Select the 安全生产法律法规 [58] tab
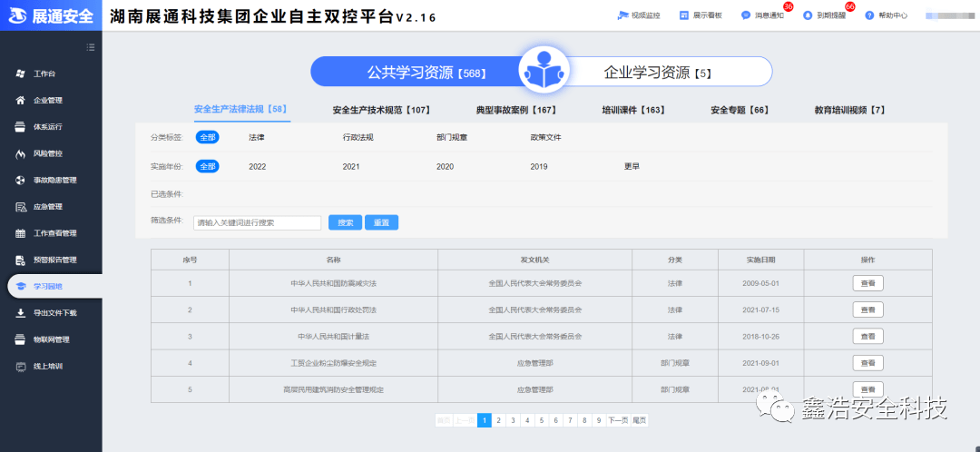The height and width of the screenshot is (452, 980). pyautogui.click(x=240, y=109)
